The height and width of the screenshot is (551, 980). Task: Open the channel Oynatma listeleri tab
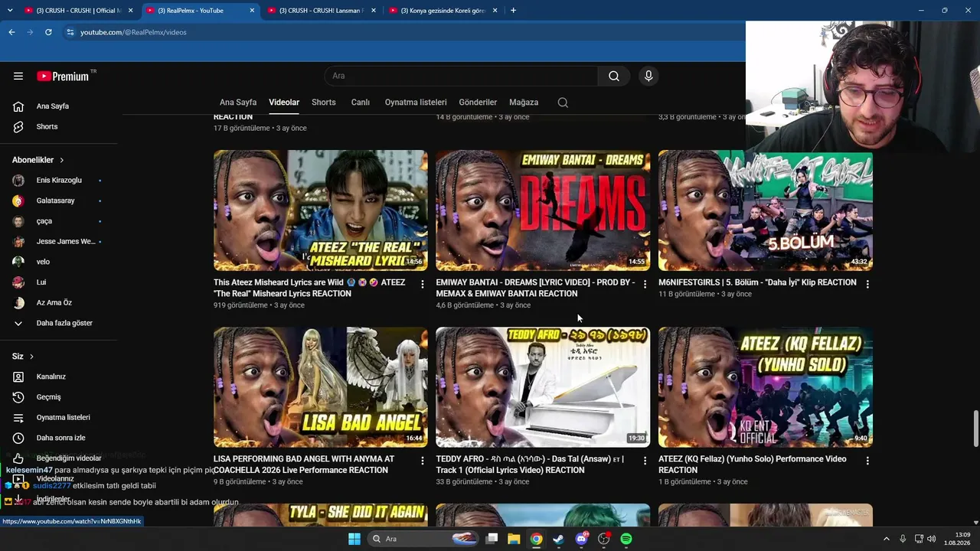[416, 103]
